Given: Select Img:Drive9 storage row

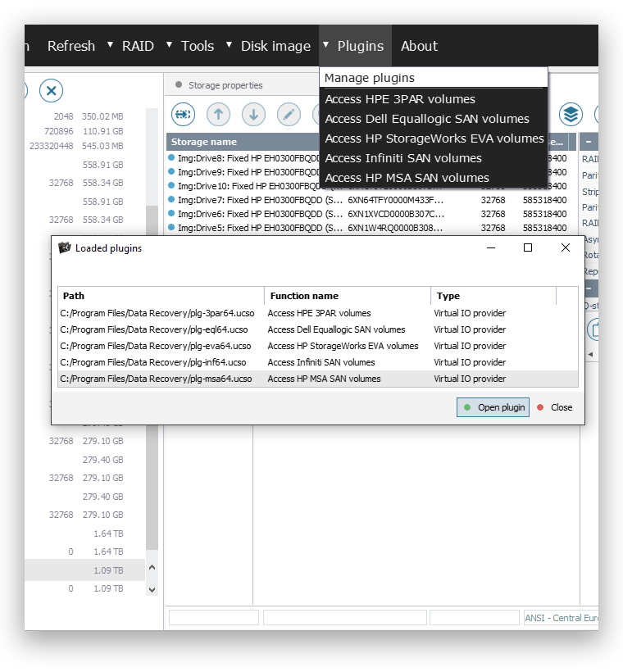Looking at the screenshot, I should 243,172.
